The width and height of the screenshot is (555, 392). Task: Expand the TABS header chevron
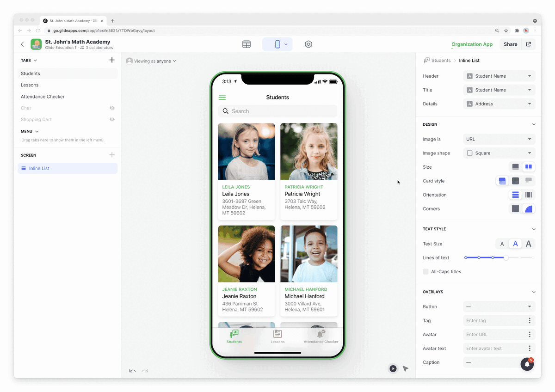tap(36, 60)
